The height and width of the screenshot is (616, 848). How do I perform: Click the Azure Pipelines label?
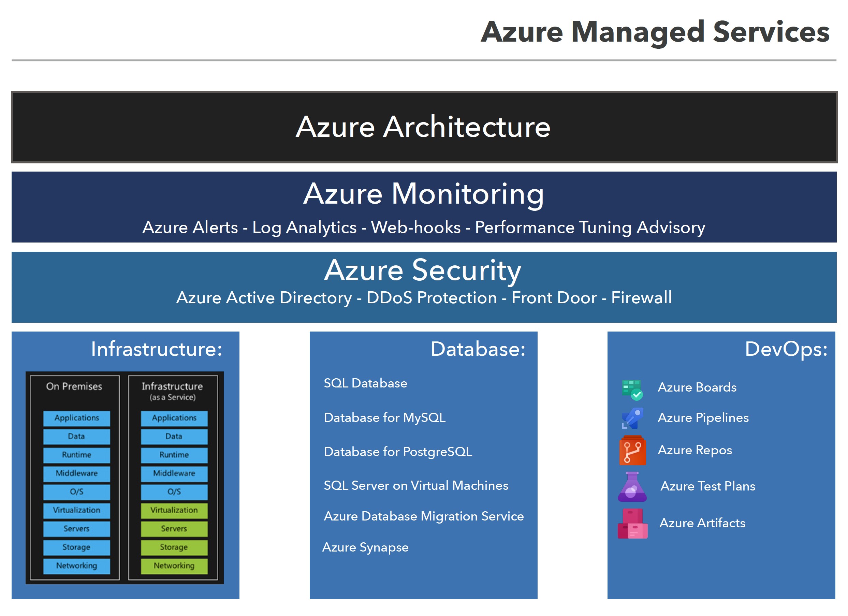[703, 417]
